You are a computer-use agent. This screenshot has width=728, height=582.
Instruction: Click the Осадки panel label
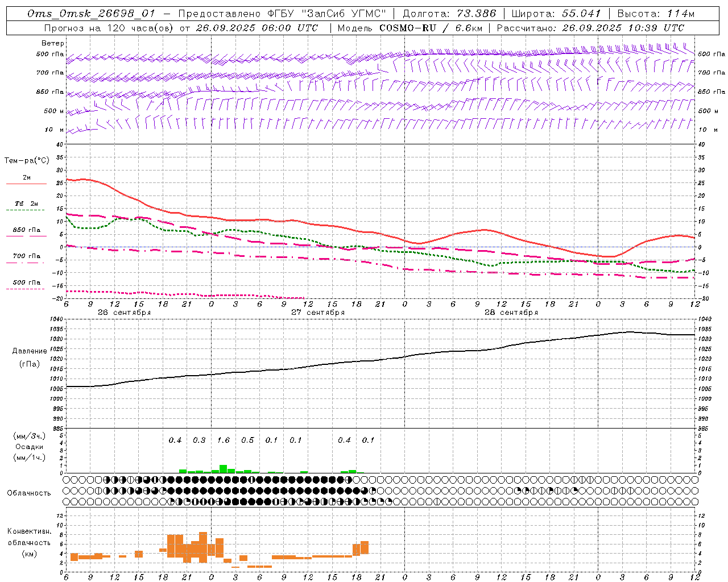coord(30,447)
